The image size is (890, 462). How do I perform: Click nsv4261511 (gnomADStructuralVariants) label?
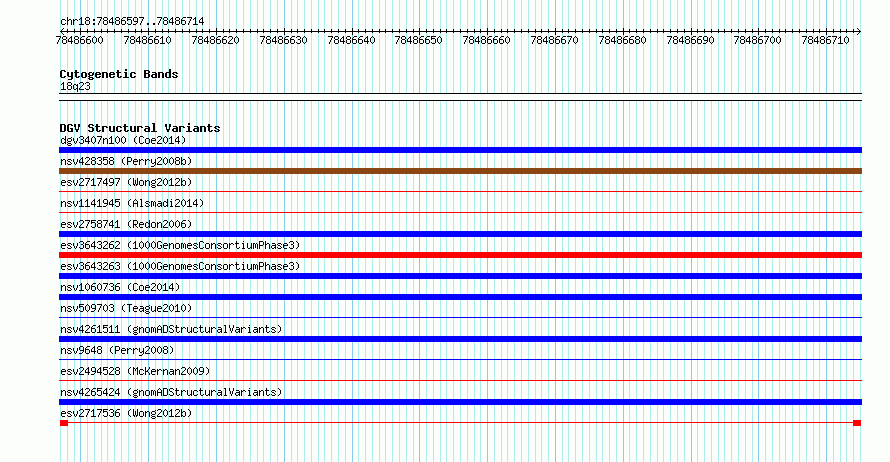[171, 329]
